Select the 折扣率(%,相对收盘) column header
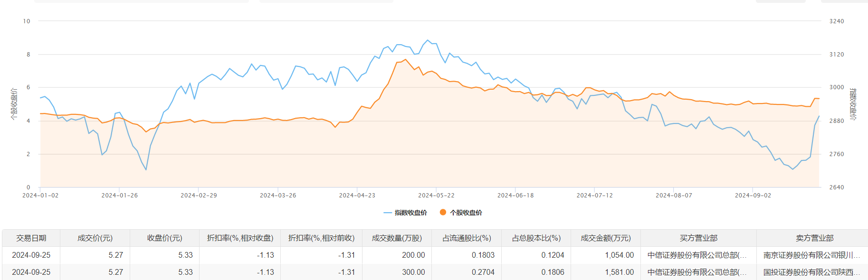Screen dimensions: 868x280 [240, 238]
